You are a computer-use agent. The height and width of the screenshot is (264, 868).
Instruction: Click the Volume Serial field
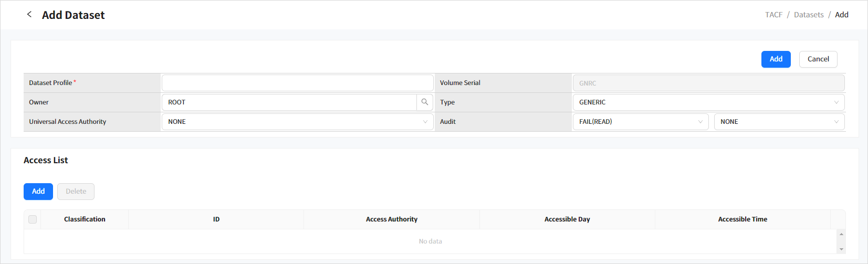[708, 83]
